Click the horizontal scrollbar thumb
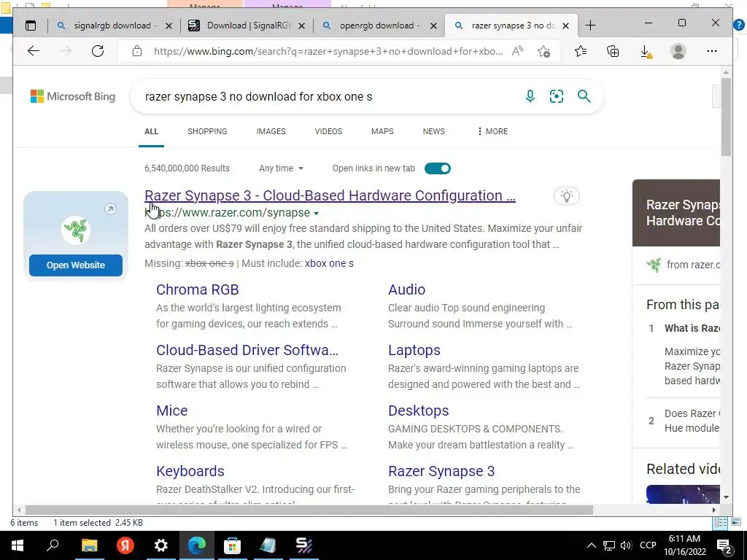Screen dimensions: 747x560 [x=309, y=510]
